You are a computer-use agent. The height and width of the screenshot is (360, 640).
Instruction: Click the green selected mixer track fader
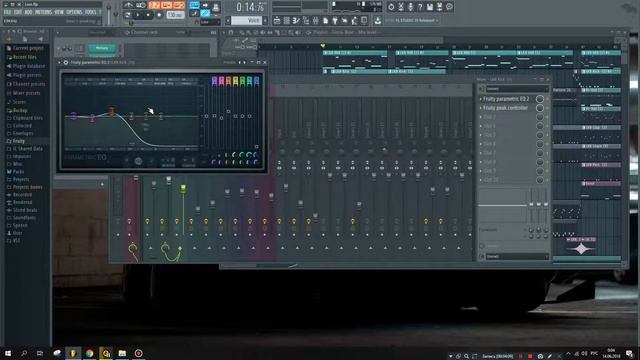tap(183, 188)
